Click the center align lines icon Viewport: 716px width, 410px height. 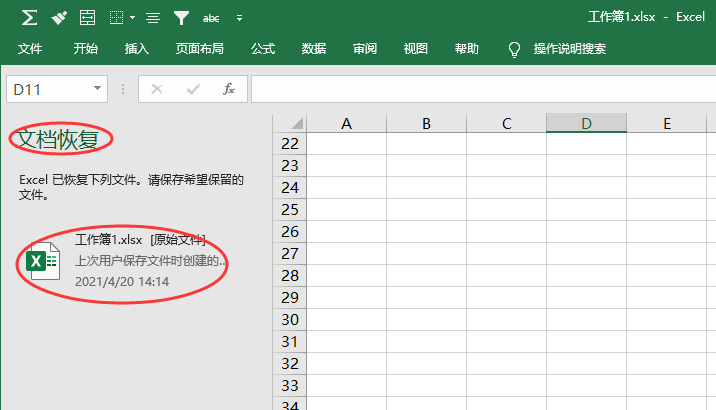[x=153, y=18]
